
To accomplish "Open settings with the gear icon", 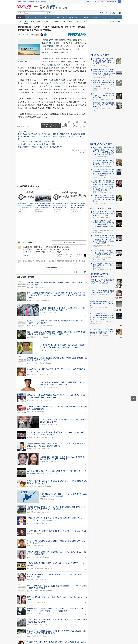I will coord(120,13).
